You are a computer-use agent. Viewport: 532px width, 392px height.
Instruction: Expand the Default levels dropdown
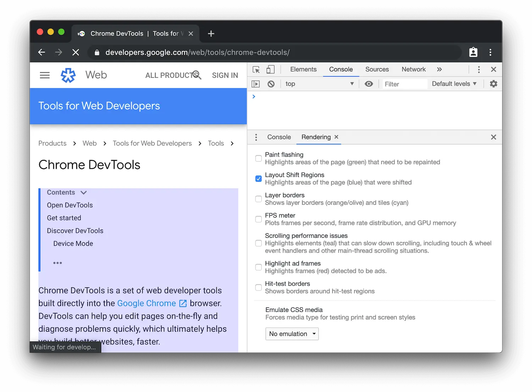click(454, 84)
